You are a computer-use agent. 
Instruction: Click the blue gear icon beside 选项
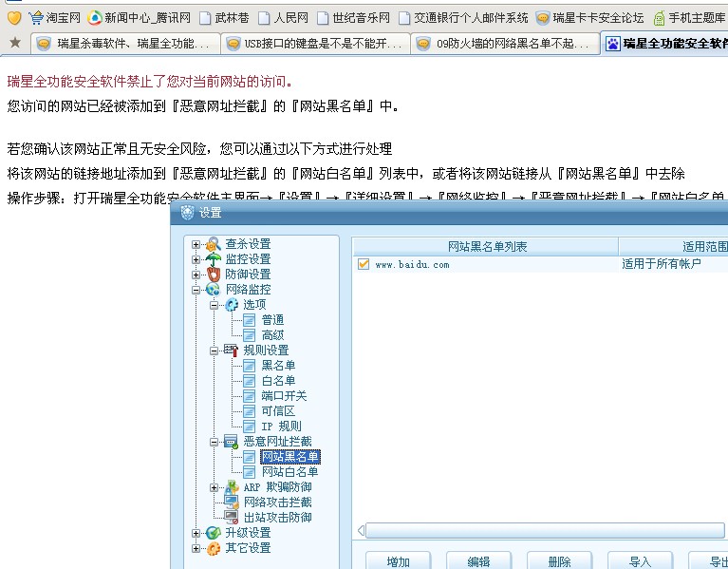[x=232, y=305]
